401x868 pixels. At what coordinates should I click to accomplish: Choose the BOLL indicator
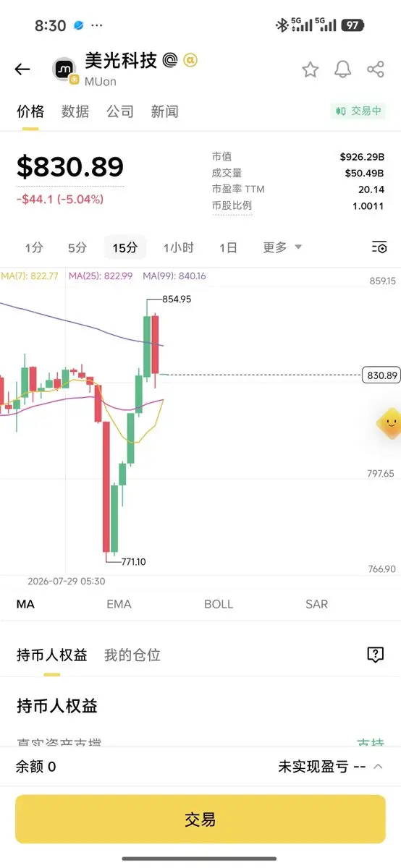219,604
